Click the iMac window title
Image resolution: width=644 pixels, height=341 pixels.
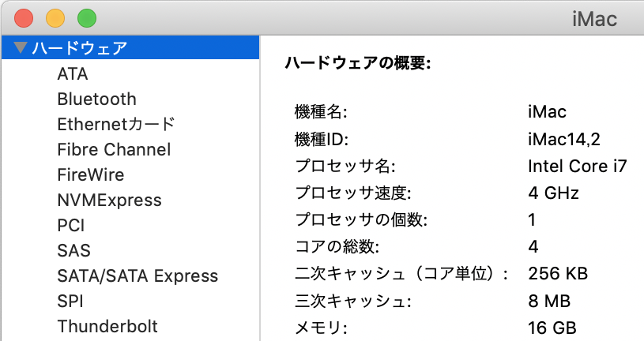(594, 19)
